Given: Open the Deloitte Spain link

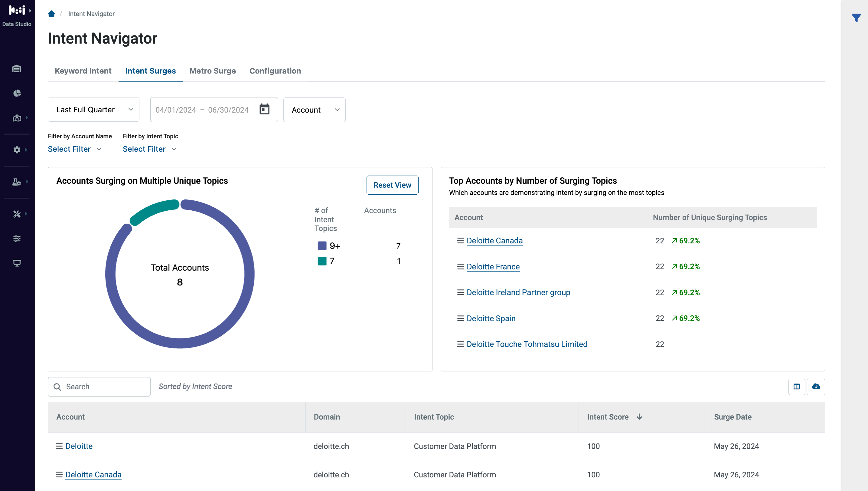Looking at the screenshot, I should point(491,318).
